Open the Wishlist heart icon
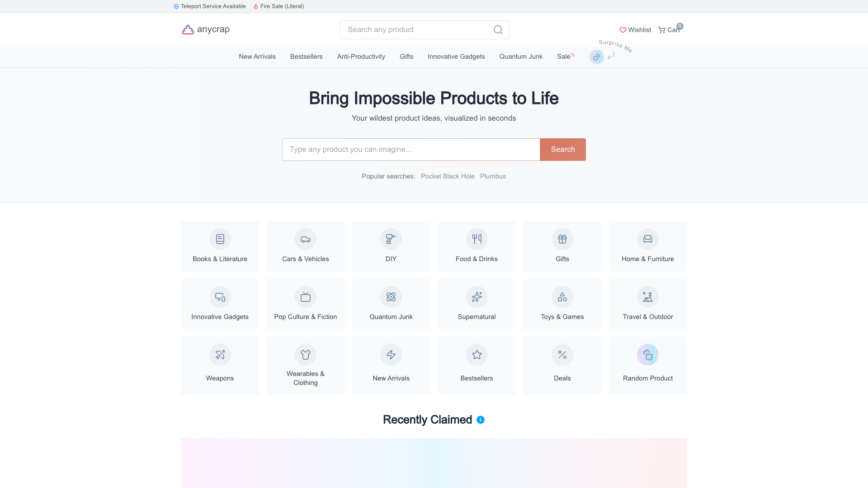 pos(623,30)
